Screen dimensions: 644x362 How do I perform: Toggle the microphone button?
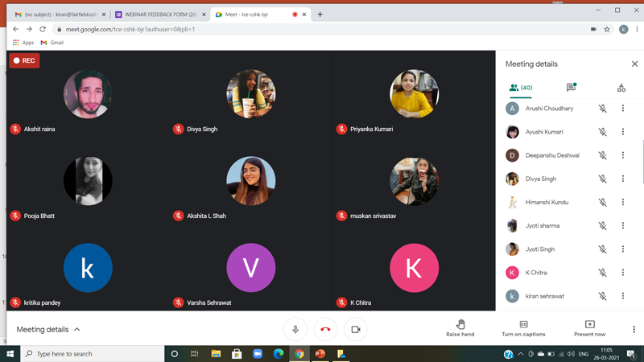pos(295,329)
